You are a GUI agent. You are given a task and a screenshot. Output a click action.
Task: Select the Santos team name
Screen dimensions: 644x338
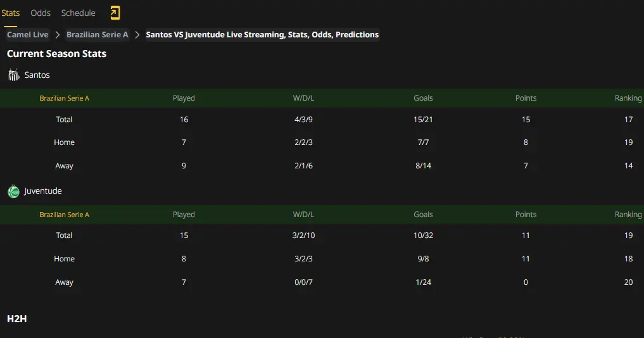pyautogui.click(x=37, y=75)
